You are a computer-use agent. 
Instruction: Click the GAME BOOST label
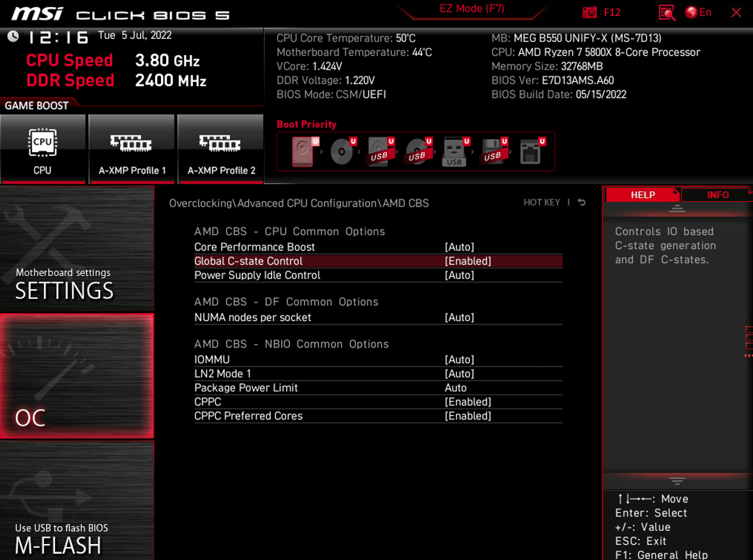[x=36, y=105]
